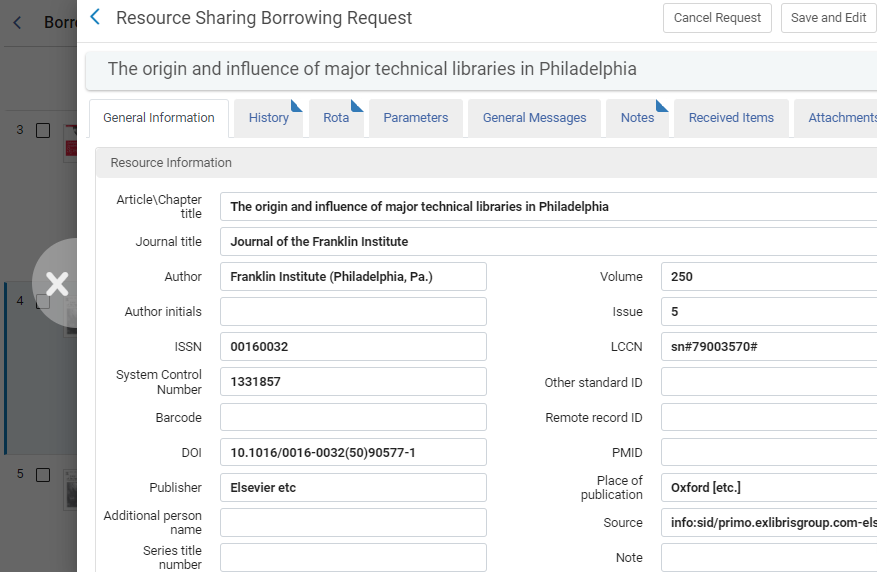Collapse the Resource Information section header
Viewport: 877px width, 572px height.
point(171,163)
